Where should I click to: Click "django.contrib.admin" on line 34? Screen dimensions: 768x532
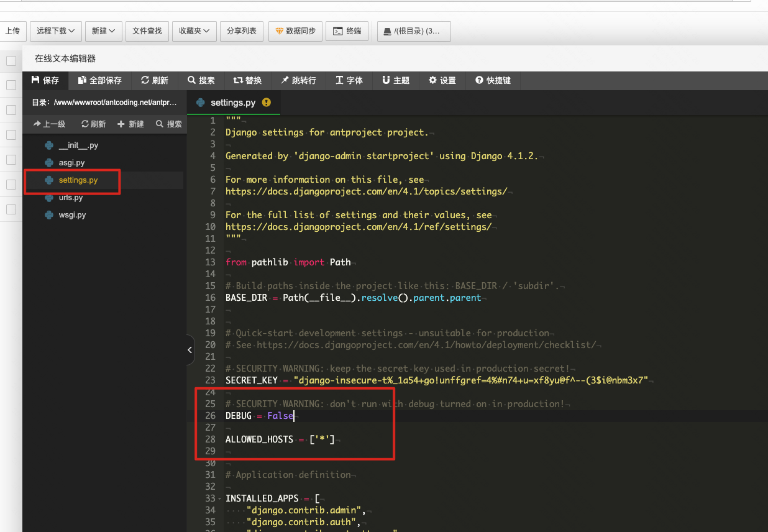[x=304, y=510]
